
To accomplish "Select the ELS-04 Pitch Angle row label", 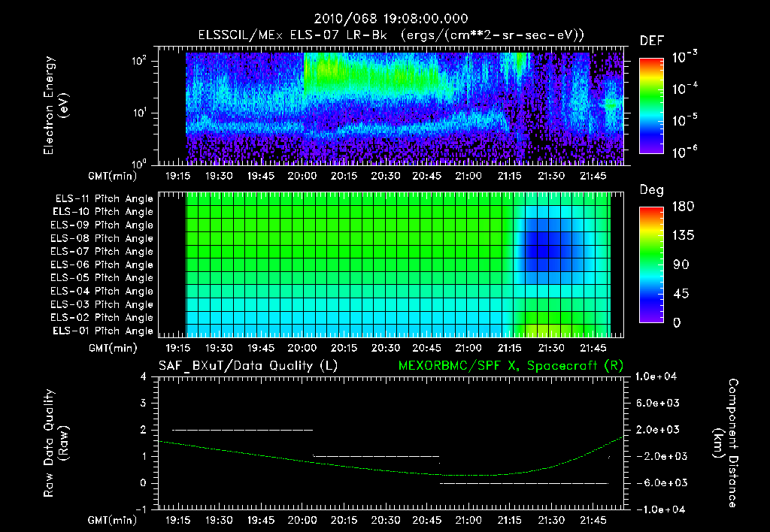I will pos(102,291).
